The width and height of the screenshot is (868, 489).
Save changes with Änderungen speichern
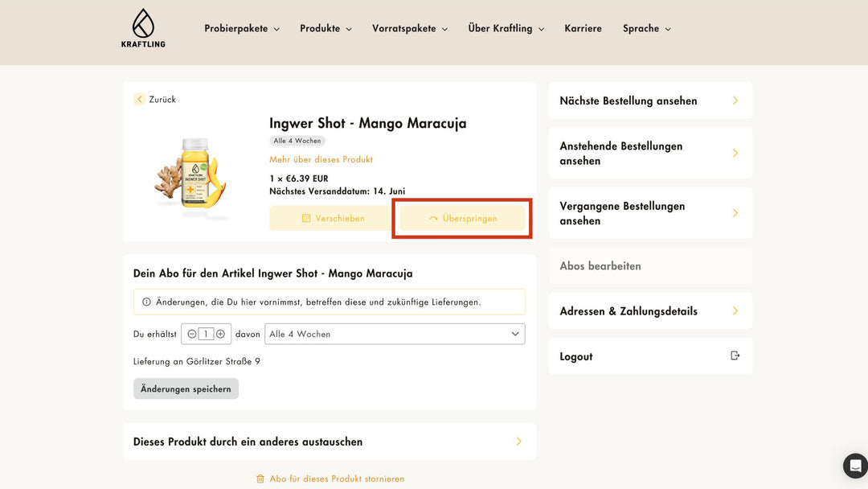[x=186, y=389]
